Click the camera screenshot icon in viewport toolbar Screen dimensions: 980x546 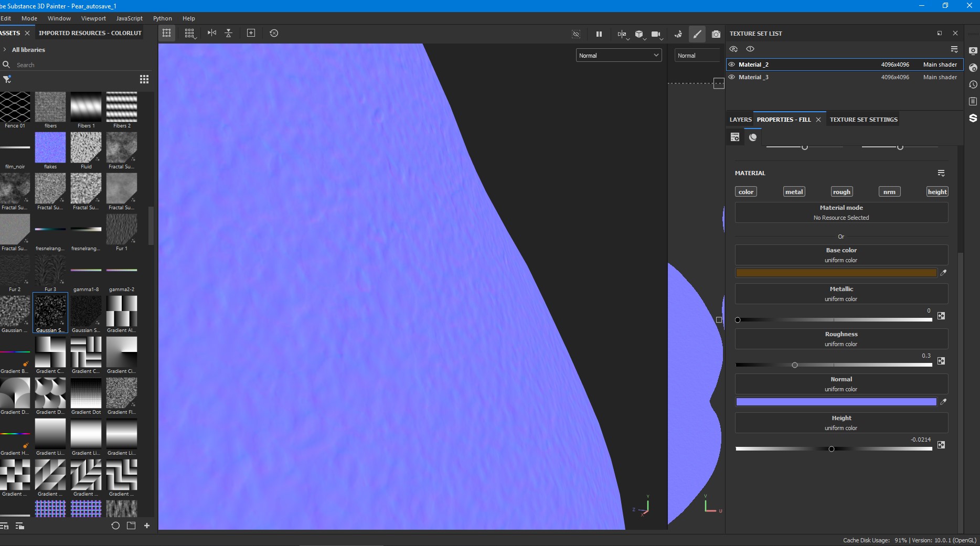pos(716,34)
